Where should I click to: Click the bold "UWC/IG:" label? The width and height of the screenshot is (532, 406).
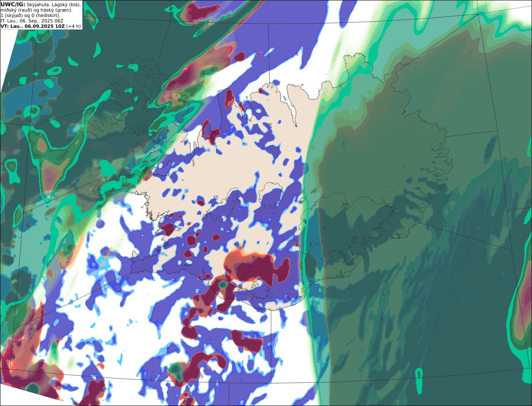pos(13,4)
